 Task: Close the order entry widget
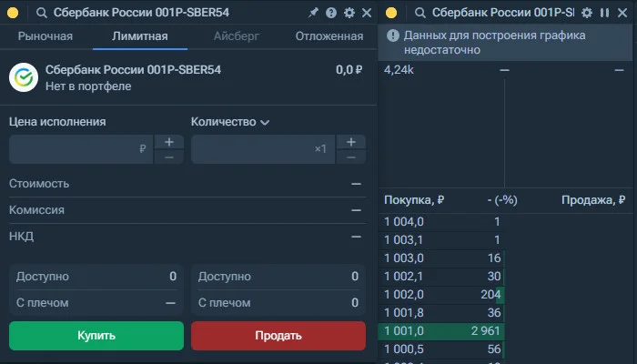coord(367,13)
